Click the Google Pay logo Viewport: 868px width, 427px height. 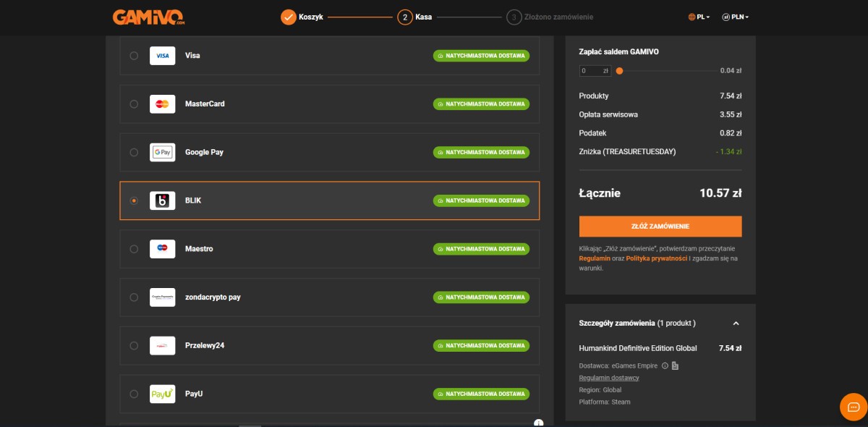pyautogui.click(x=162, y=152)
